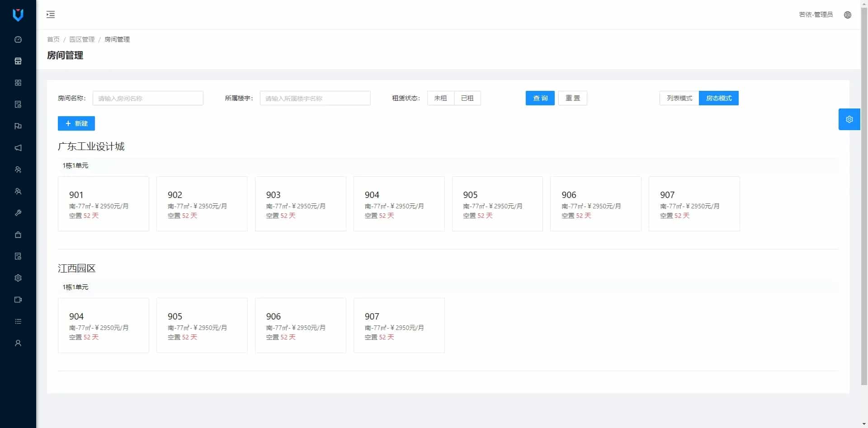This screenshot has width=868, height=428.
Task: Open 若依-管理员 user menu
Action: (x=816, y=15)
